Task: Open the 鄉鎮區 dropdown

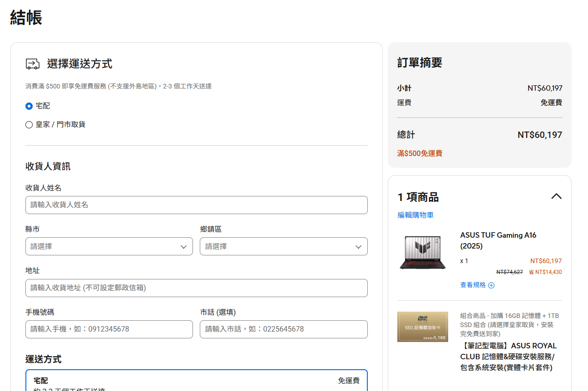Action: click(284, 246)
